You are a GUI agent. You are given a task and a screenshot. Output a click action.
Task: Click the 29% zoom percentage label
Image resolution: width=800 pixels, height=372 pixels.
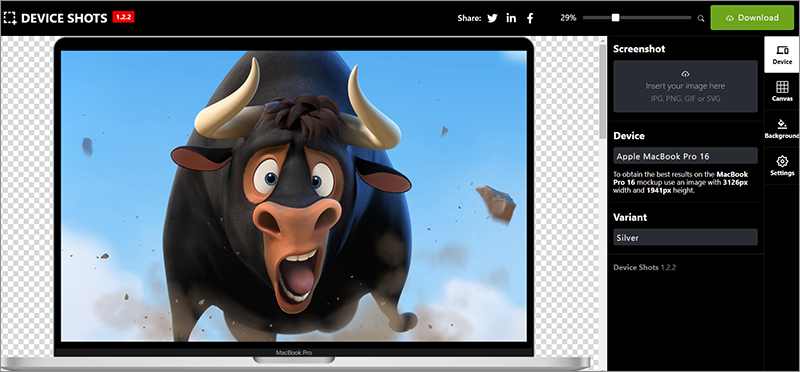(x=568, y=18)
